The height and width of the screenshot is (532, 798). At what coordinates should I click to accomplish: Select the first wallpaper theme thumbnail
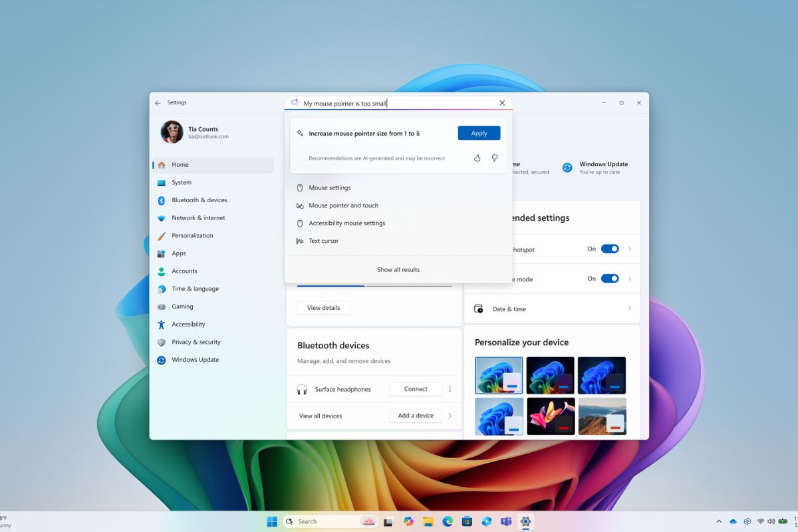pyautogui.click(x=499, y=375)
